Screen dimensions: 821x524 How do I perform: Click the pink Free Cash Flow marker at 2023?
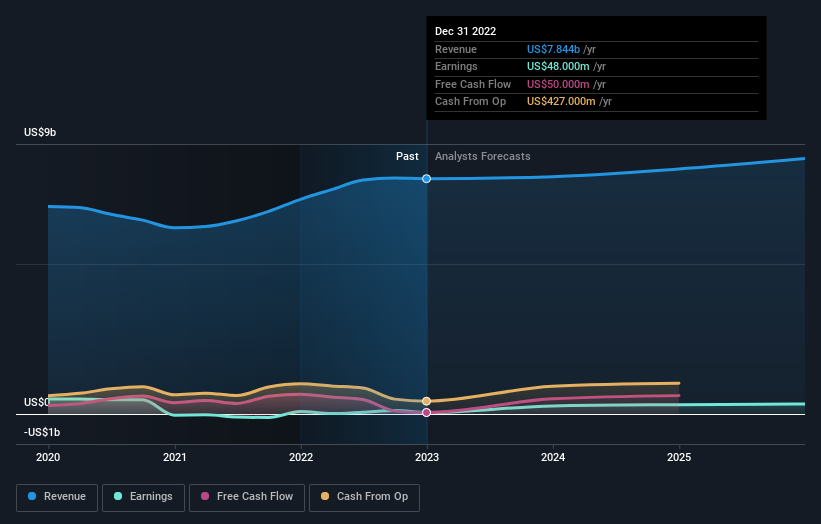click(427, 412)
